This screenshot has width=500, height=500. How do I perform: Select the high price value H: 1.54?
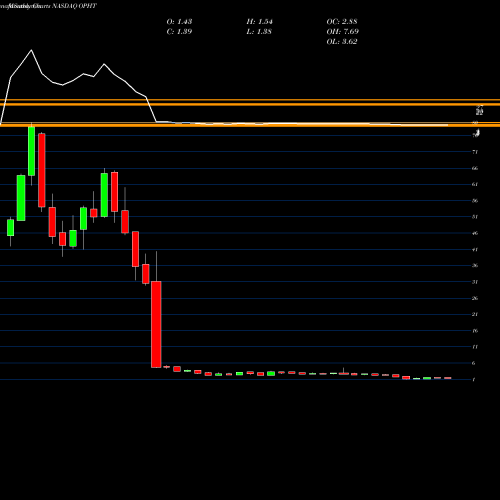tap(260, 22)
